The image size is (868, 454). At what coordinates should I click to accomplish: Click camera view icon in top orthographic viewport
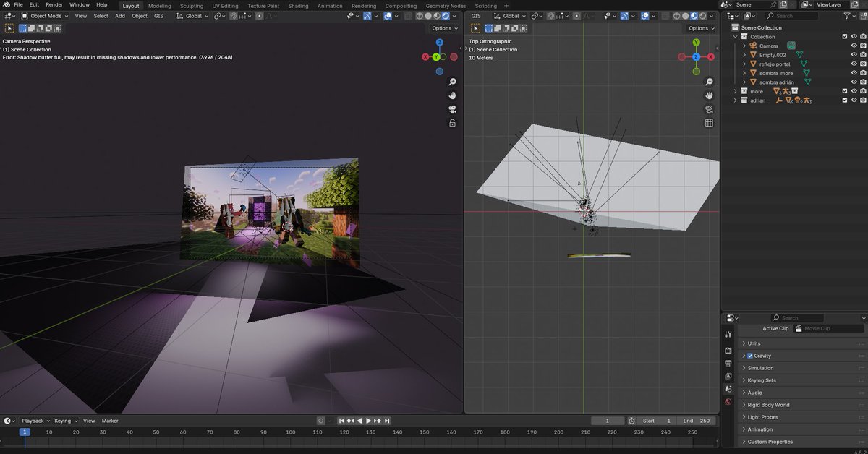[710, 109]
